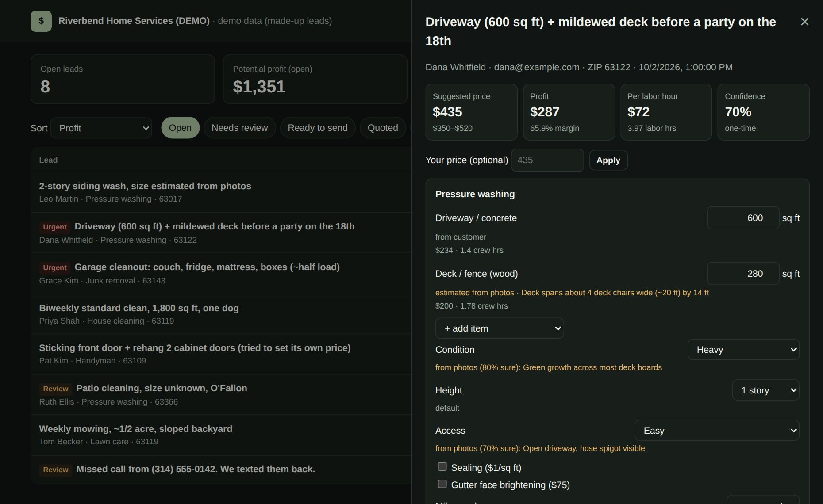Open the 2-story siding wash lead
Viewport: 823px width, 504px height.
(x=221, y=192)
